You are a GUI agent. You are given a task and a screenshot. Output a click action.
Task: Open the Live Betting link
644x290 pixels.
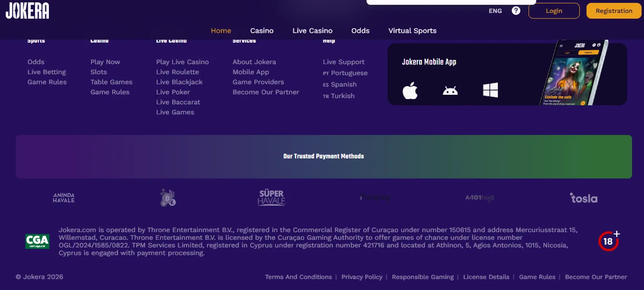tap(47, 72)
